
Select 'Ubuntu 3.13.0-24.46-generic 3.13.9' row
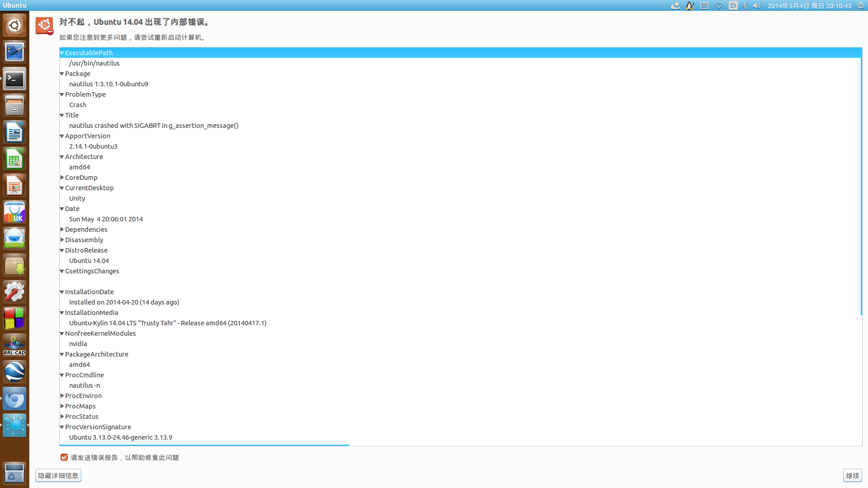coord(460,437)
